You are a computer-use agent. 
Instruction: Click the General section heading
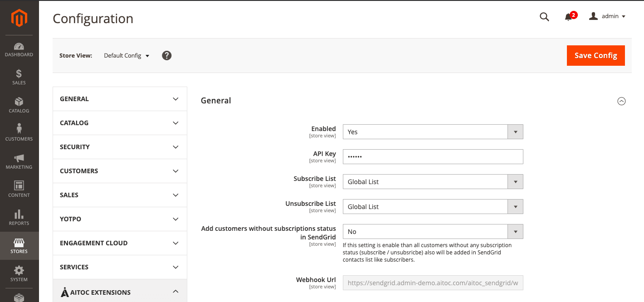[216, 101]
